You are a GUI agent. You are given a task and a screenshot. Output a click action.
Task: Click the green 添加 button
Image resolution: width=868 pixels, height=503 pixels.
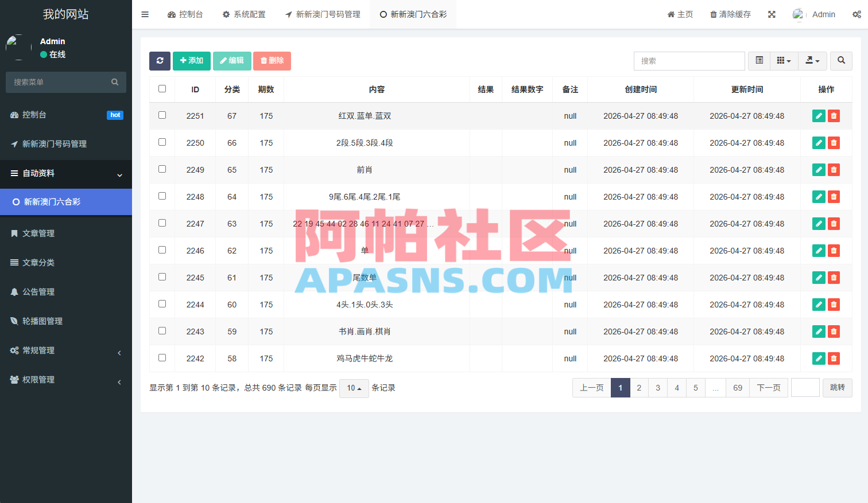(x=192, y=61)
